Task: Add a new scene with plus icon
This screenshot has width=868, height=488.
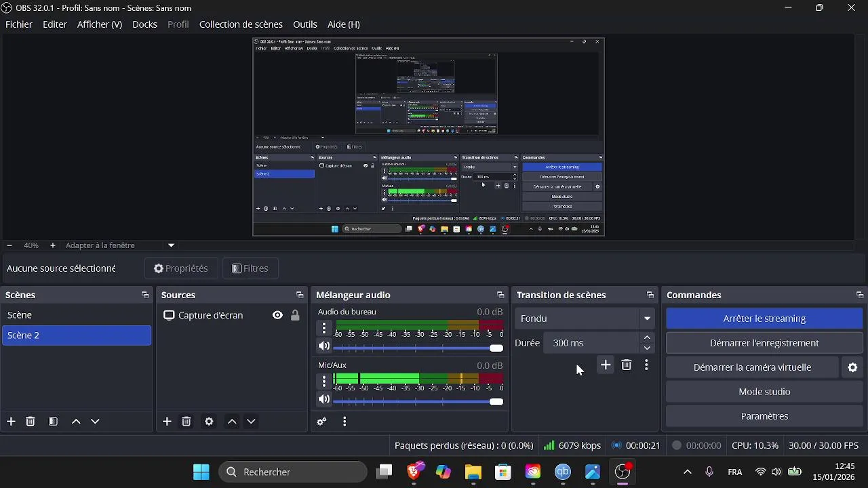Action: coord(11,422)
